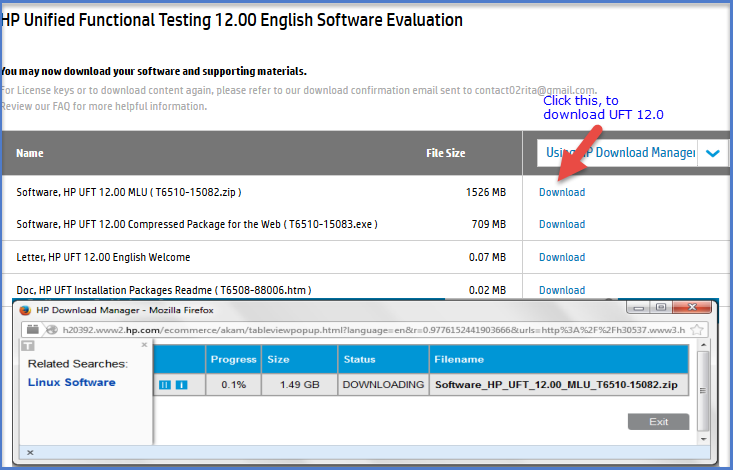733x470 pixels.
Task: Click the Status column header
Action: pyautogui.click(x=383, y=359)
